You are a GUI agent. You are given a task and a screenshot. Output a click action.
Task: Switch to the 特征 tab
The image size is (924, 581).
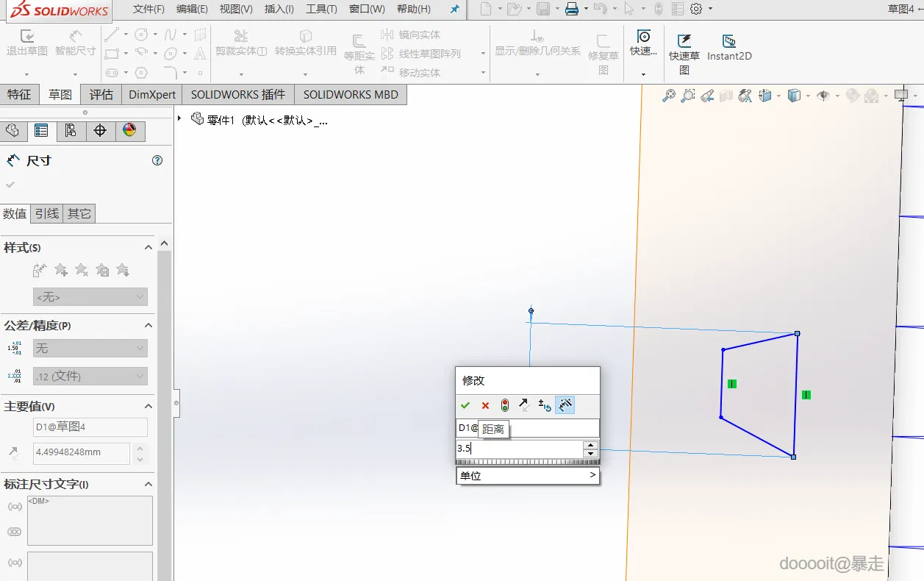pos(20,94)
